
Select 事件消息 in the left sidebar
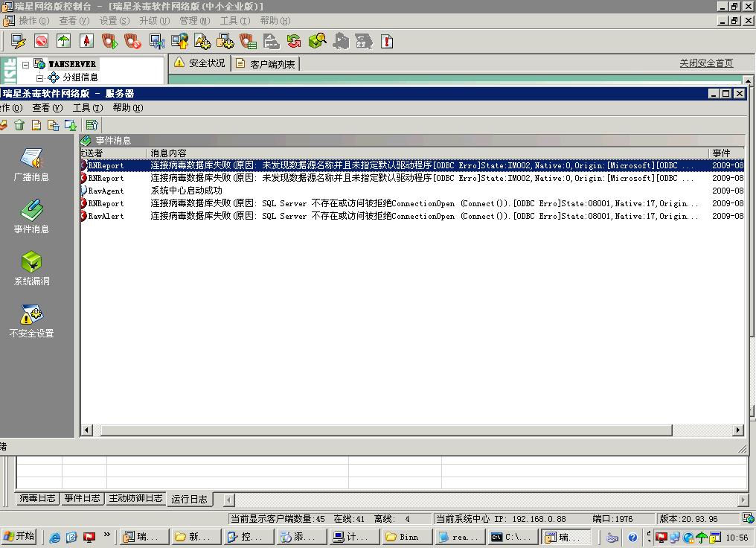click(31, 217)
